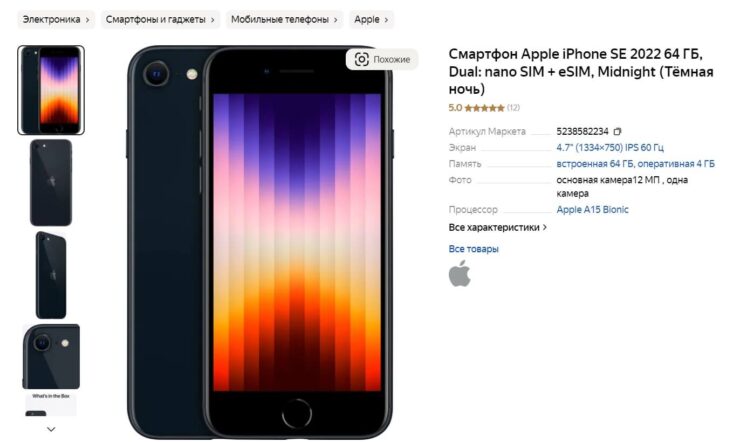Select the What's in the Box thumbnail
The width and height of the screenshot is (740, 442).
point(51,404)
